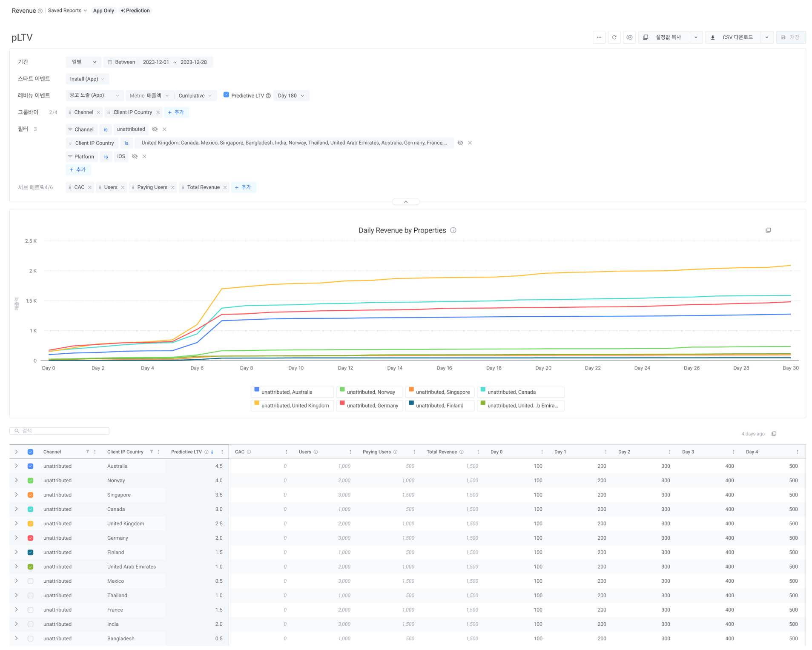Click the Channel column filter icon

tap(88, 452)
